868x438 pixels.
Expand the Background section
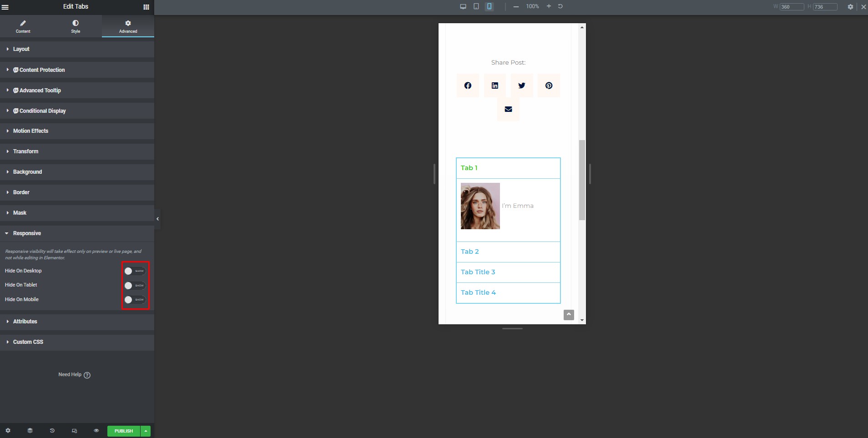pos(77,172)
